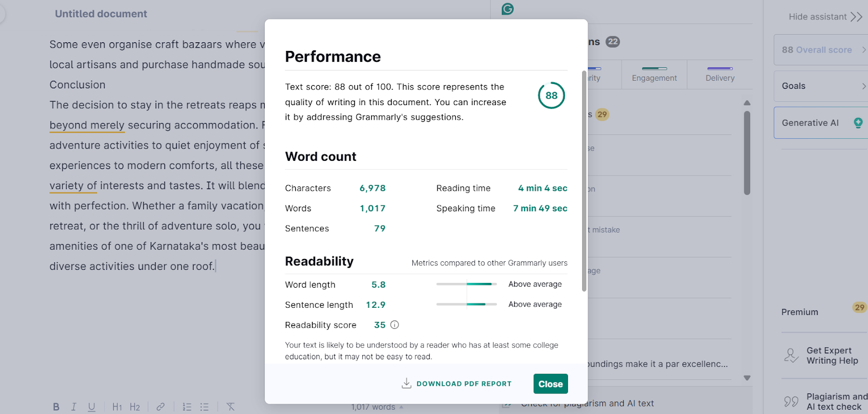
Task: Click the expert writing help person icon
Action: tap(792, 355)
